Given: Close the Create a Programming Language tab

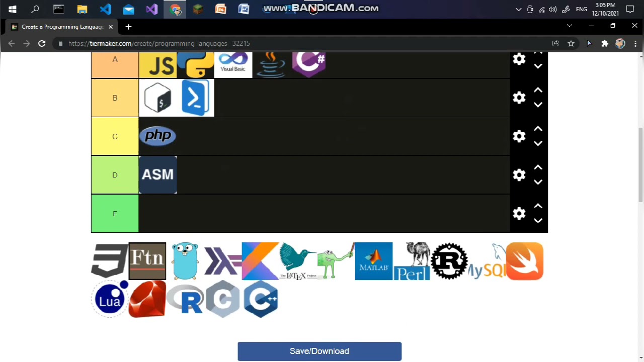Looking at the screenshot, I should tap(111, 27).
